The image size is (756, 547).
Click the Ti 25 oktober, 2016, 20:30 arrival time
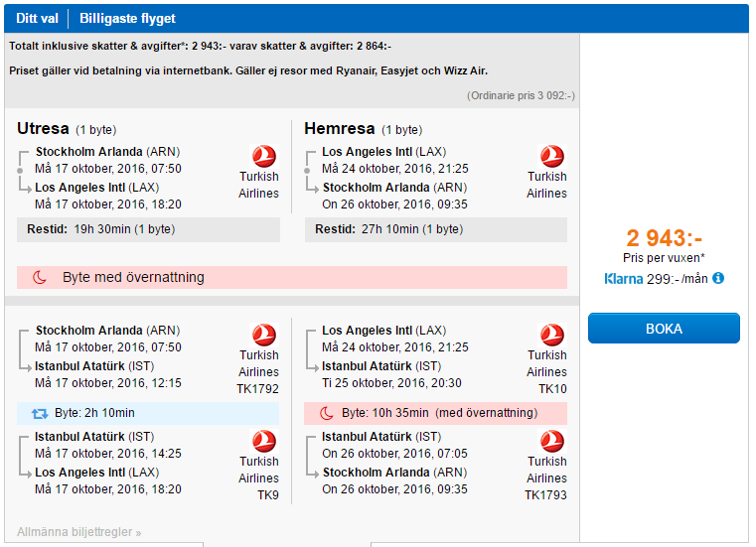point(391,383)
